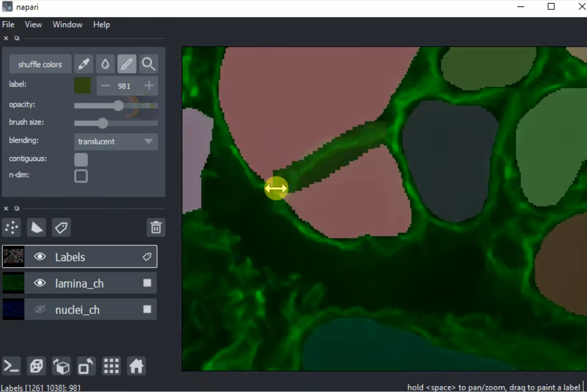Reset view with home button
Image resolution: width=587 pixels, height=392 pixels.
[136, 366]
